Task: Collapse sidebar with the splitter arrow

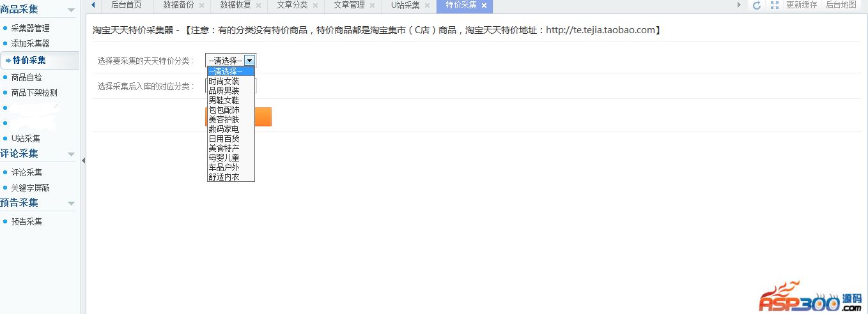Action: (x=83, y=161)
